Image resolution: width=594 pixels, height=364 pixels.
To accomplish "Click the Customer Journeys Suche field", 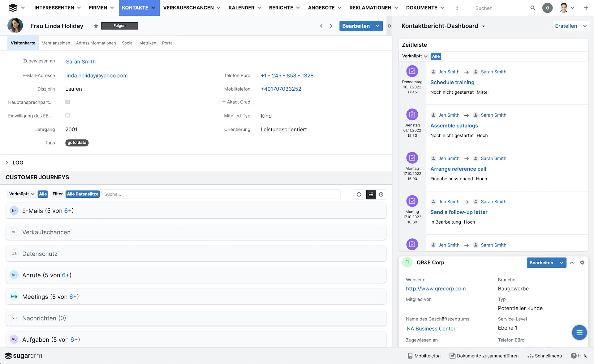I will click(x=221, y=194).
